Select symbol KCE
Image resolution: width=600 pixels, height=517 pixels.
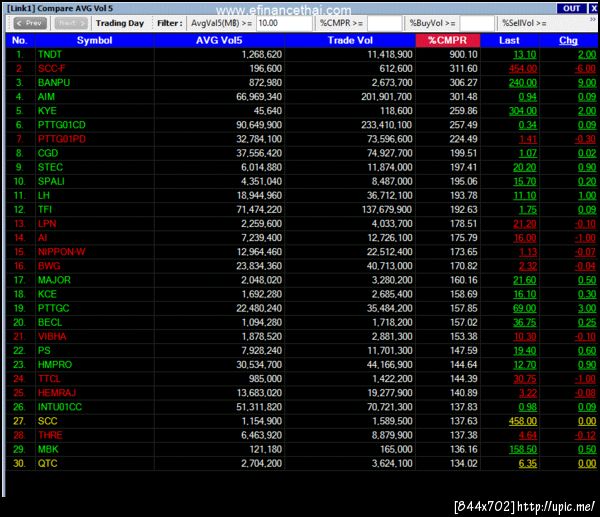[x=47, y=294]
